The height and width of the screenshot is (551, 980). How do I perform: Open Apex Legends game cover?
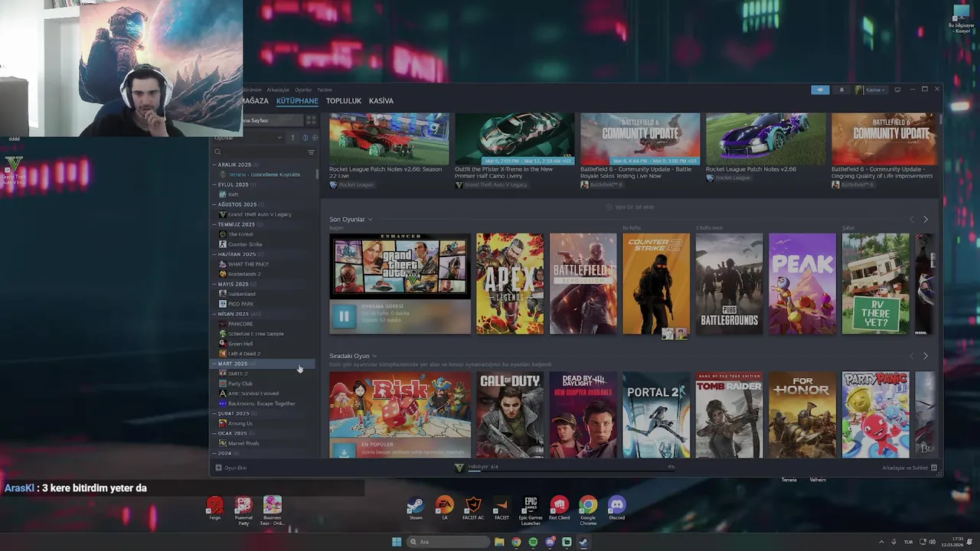tap(510, 284)
